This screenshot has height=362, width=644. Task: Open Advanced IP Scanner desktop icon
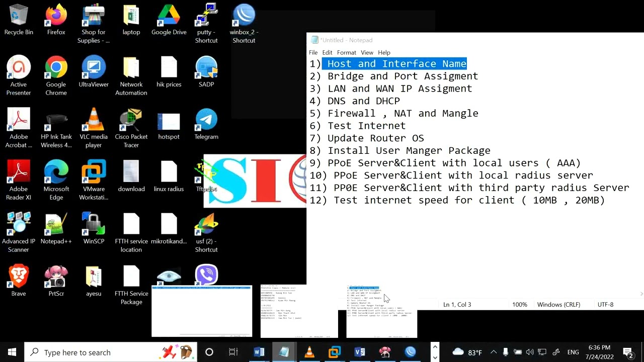(19, 232)
